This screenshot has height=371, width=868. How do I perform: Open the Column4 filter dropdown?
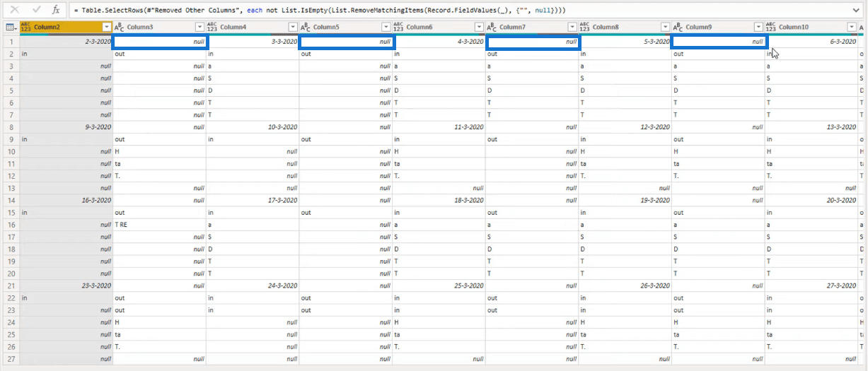coord(292,27)
